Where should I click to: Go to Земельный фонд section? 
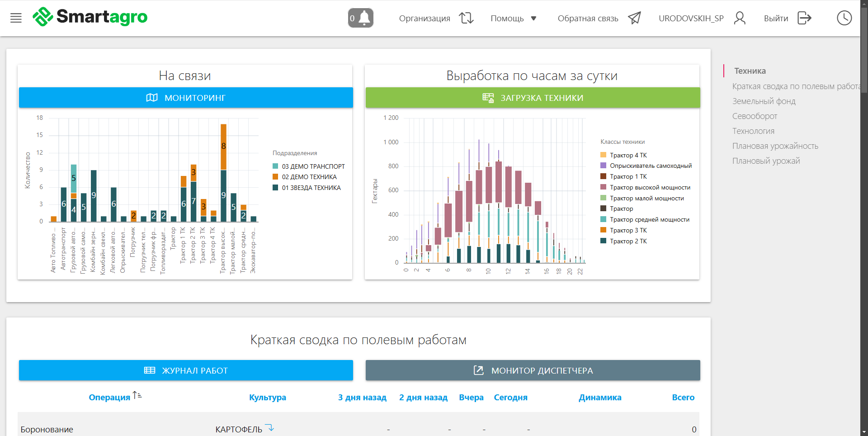click(764, 101)
